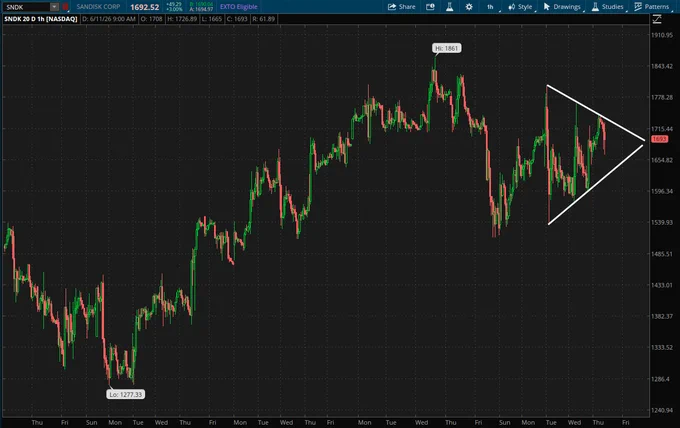Click the L: 1665 low readout
Viewport: 680px width, 428px height.
point(212,19)
